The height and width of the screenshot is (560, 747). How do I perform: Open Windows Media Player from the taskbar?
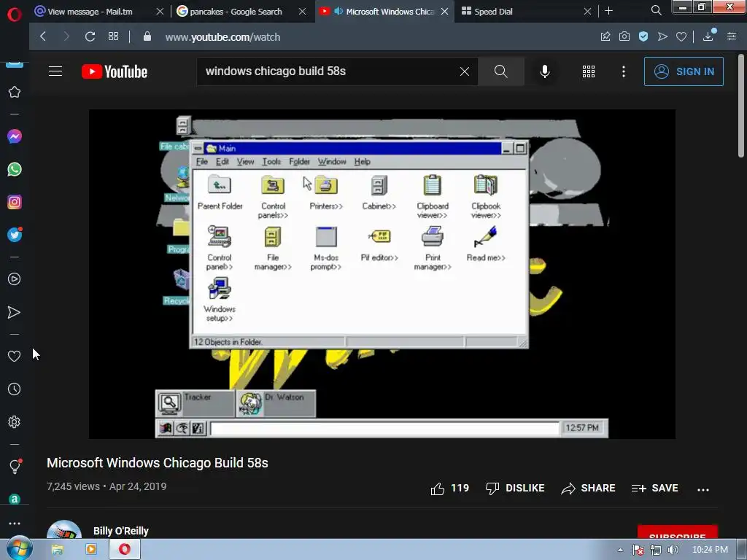pyautogui.click(x=90, y=550)
